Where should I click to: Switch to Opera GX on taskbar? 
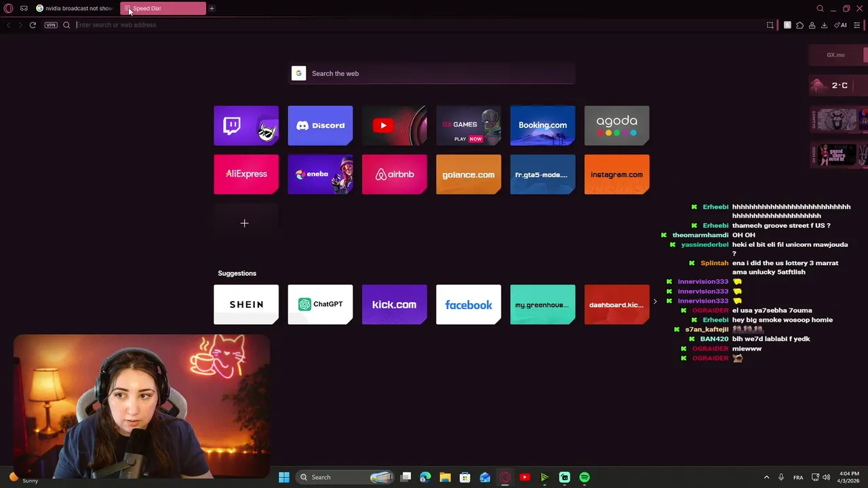505,477
